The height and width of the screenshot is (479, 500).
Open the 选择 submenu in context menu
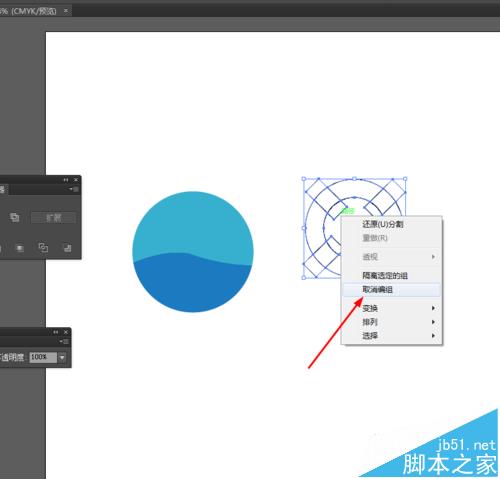coord(391,336)
